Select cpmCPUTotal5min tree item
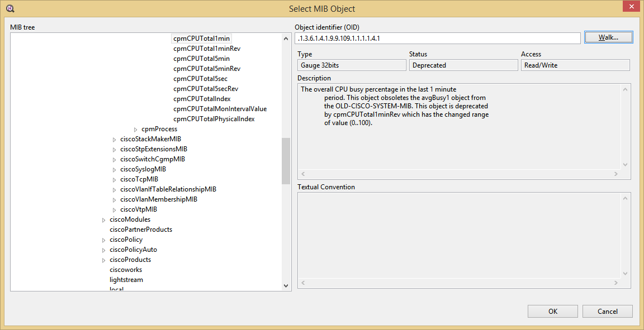The image size is (644, 330). (201, 59)
